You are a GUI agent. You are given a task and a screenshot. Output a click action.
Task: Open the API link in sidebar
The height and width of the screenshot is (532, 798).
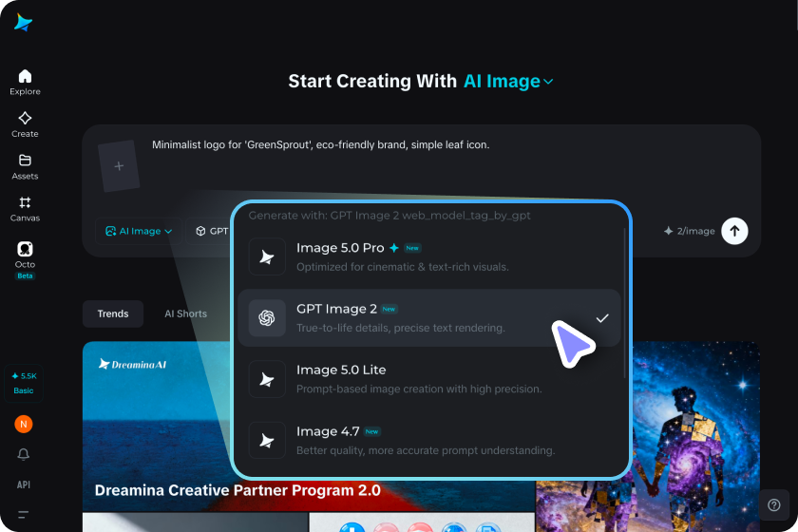point(24,484)
